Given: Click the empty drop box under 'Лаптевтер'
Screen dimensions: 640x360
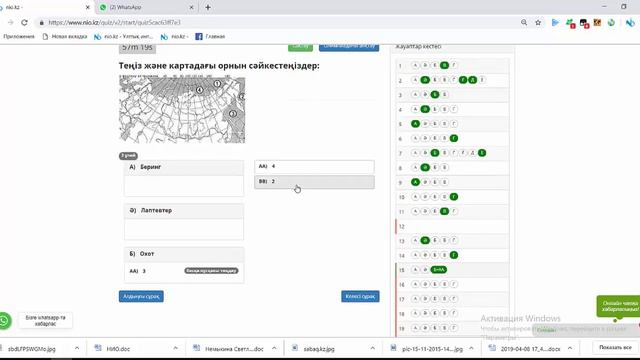Looking at the screenshot, I should pos(184,229).
